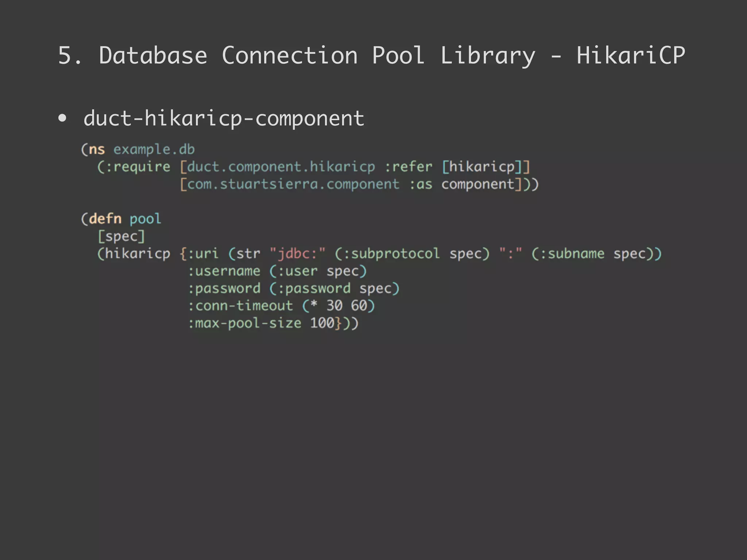
Task: Select the (:subprotocol spec) expression
Action: pyautogui.click(x=412, y=253)
